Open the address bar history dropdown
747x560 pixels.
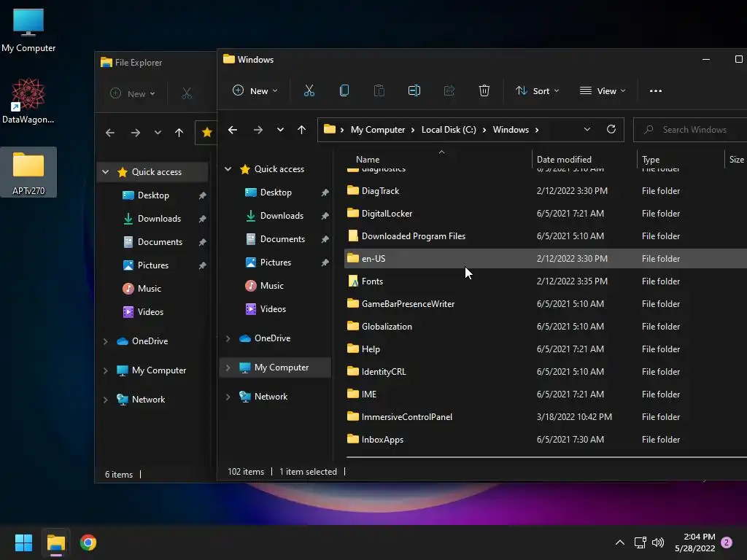tap(587, 129)
